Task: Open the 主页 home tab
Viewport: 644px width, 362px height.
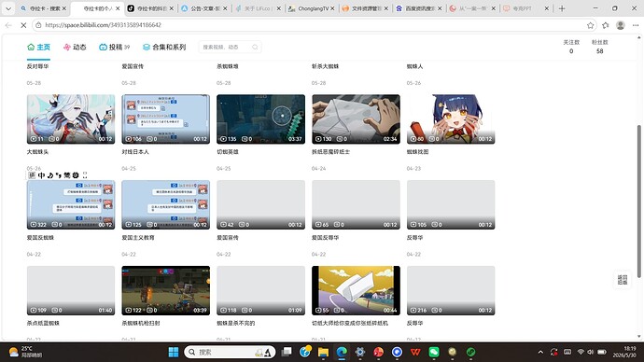Action: point(38,48)
